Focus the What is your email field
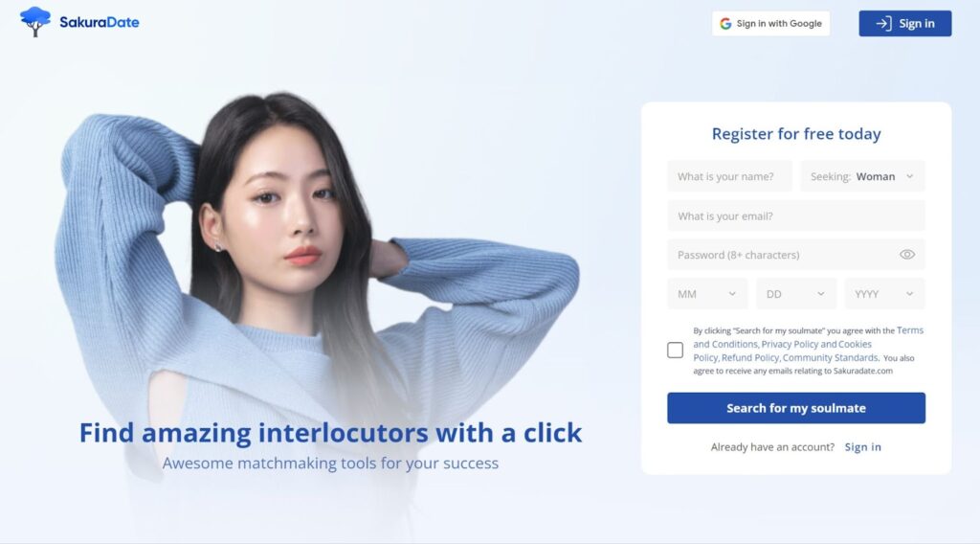This screenshot has width=980, height=544. coord(796,215)
